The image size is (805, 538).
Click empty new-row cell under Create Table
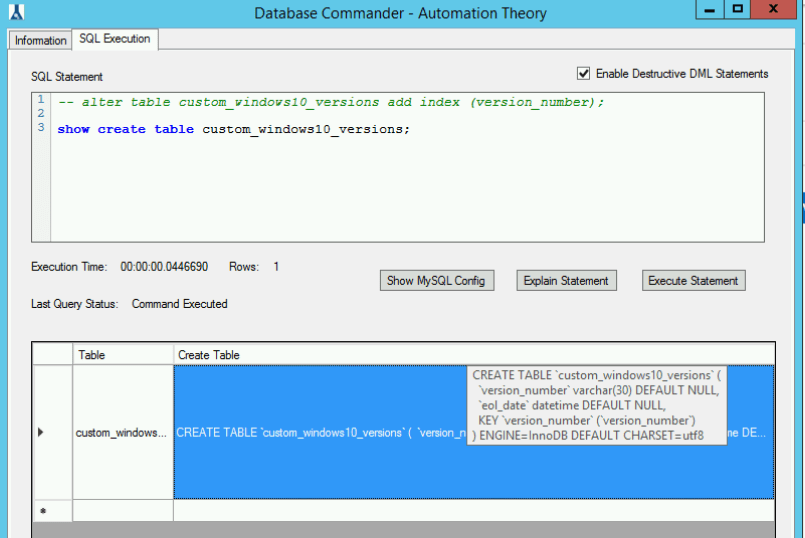(470, 511)
